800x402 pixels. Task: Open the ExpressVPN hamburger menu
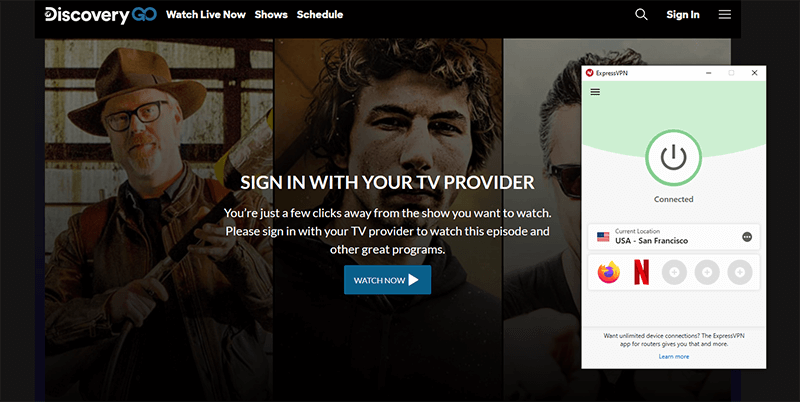click(595, 92)
